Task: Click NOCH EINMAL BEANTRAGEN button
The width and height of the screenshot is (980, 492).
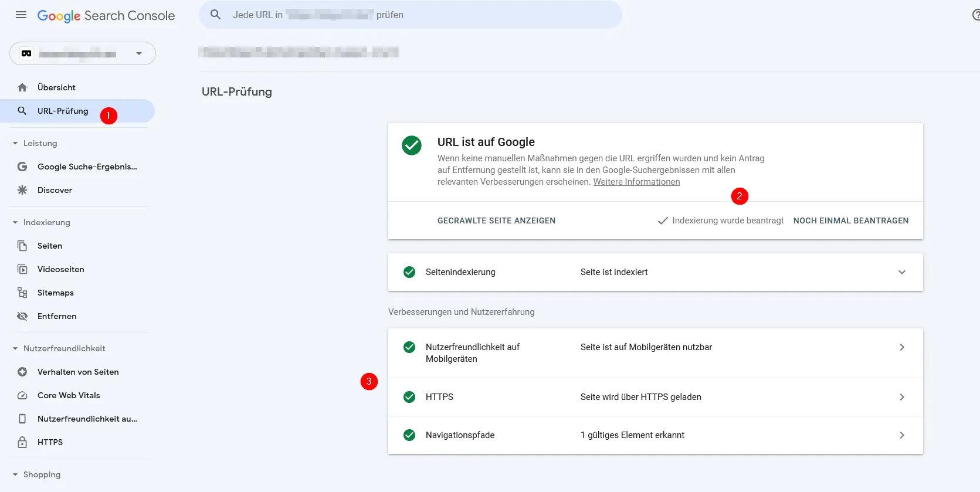Action: coord(851,220)
